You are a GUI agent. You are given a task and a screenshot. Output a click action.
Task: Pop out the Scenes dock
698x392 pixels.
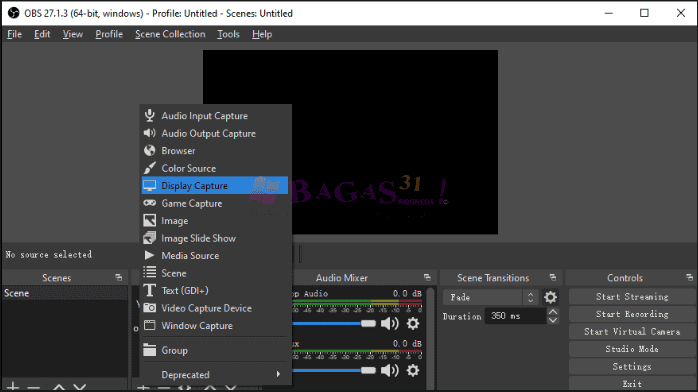(118, 278)
